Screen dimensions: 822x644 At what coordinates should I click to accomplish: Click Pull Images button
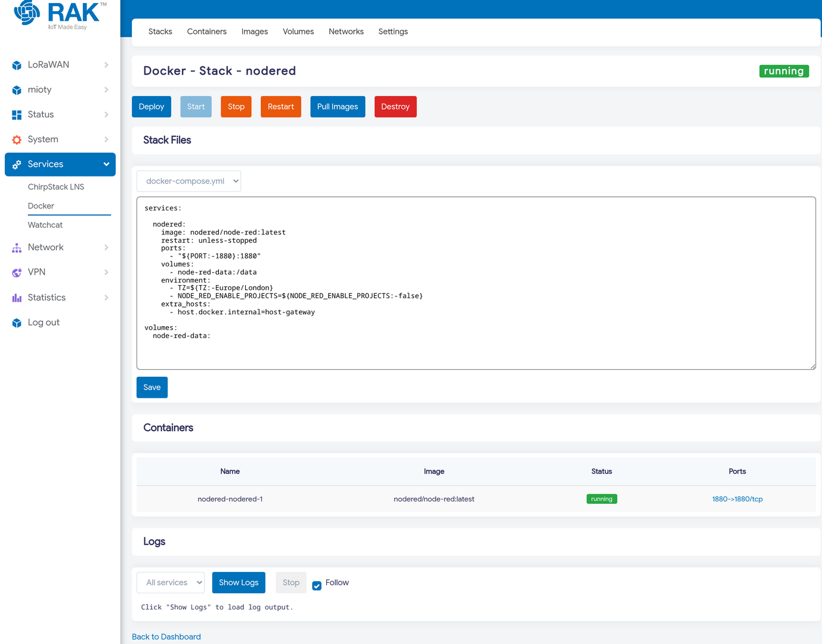point(338,107)
